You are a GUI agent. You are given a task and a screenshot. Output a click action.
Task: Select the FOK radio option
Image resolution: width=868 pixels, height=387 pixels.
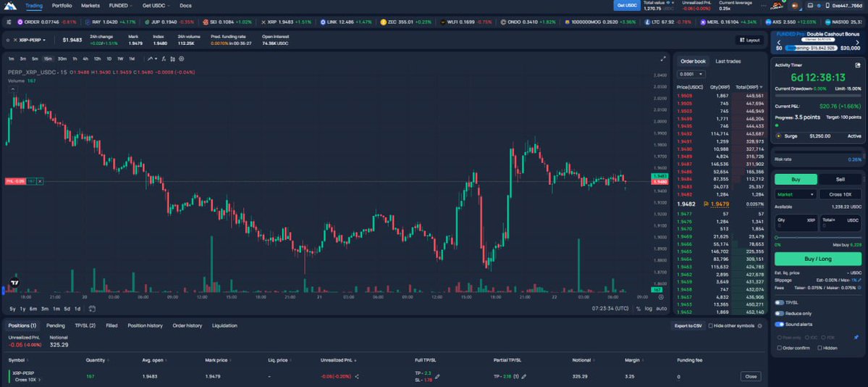coord(824,337)
